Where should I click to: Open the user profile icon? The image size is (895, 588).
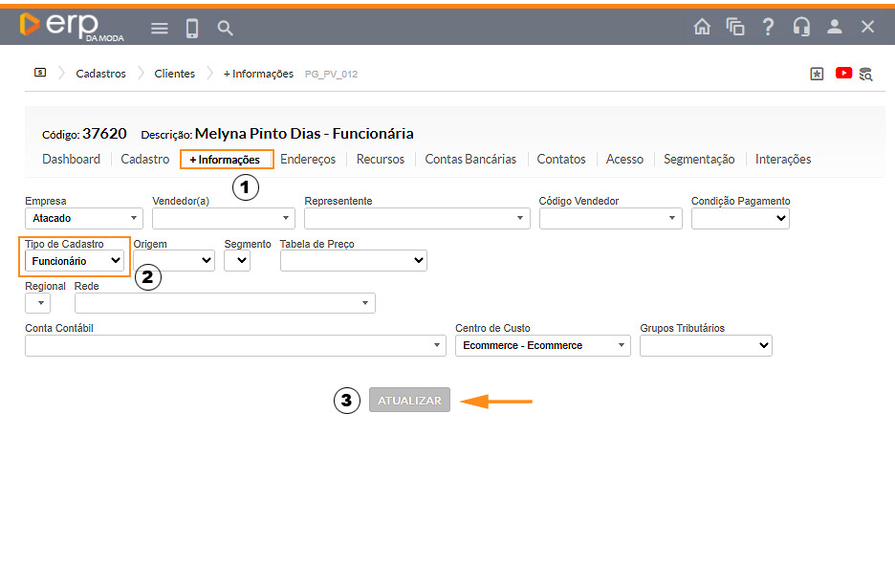(x=835, y=27)
